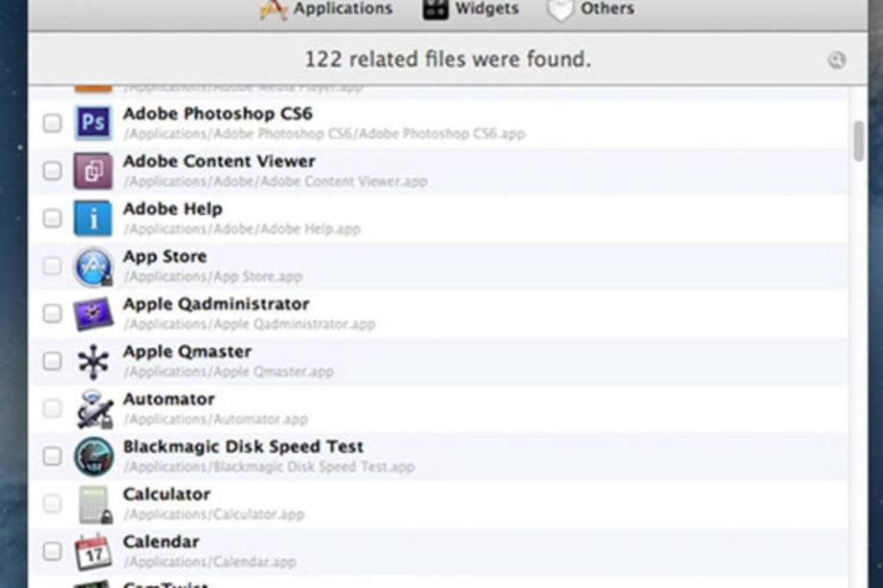The image size is (883, 588).
Task: Check the Calendar checkbox
Action: point(53,551)
